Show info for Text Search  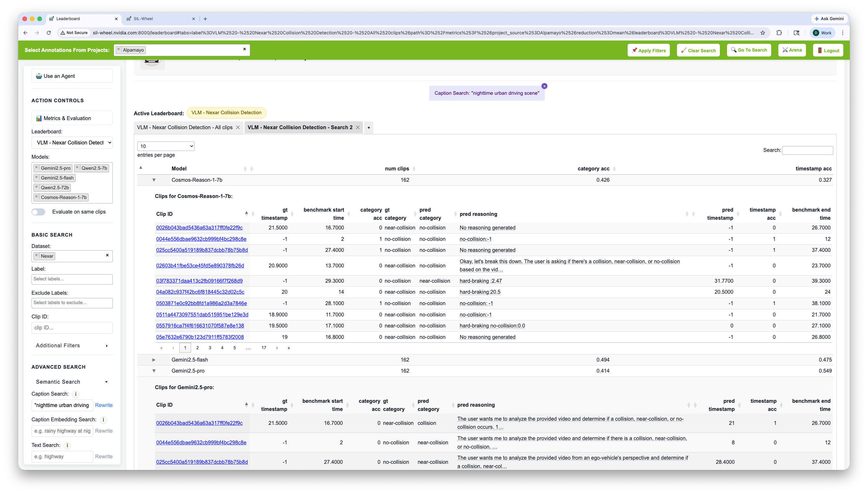(67, 446)
